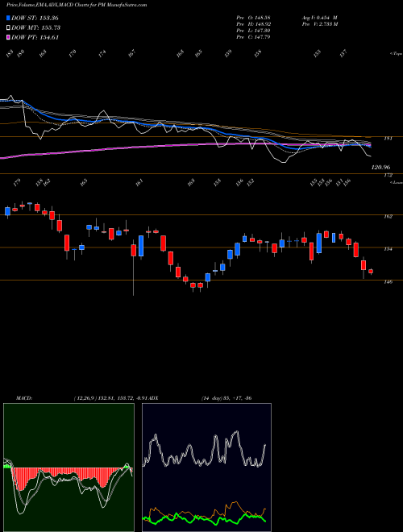Click the 'Pre L: 147.39' low value

tap(253, 31)
